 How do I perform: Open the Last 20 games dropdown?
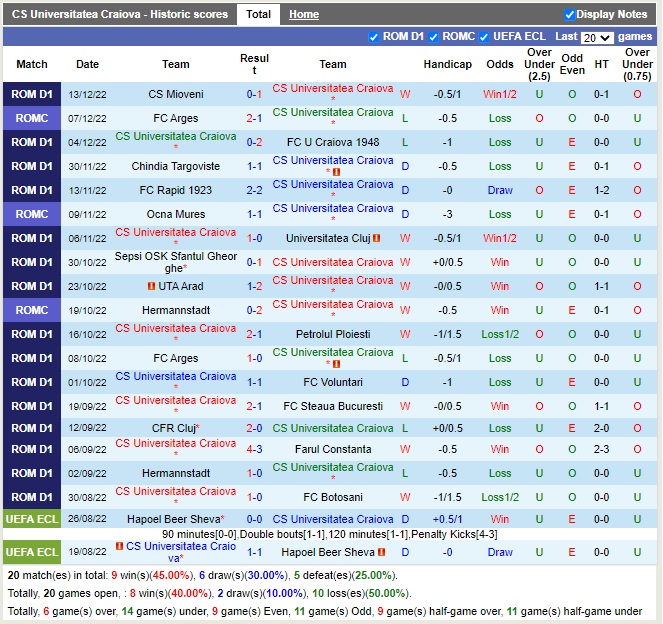click(x=597, y=37)
